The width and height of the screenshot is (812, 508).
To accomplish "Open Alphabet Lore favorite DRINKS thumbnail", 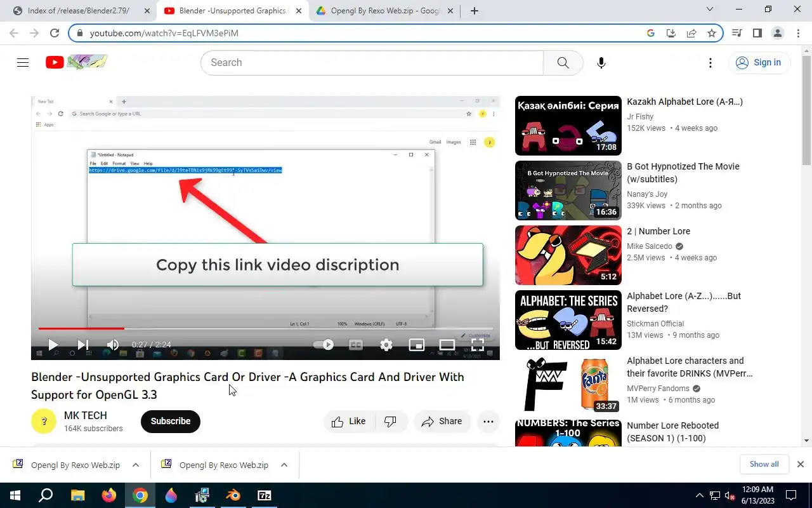I will point(568,385).
